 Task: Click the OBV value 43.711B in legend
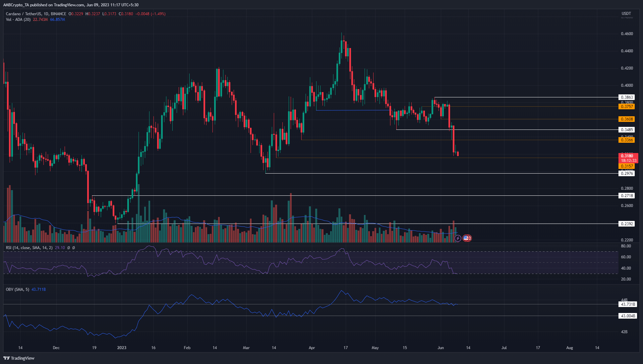point(39,289)
